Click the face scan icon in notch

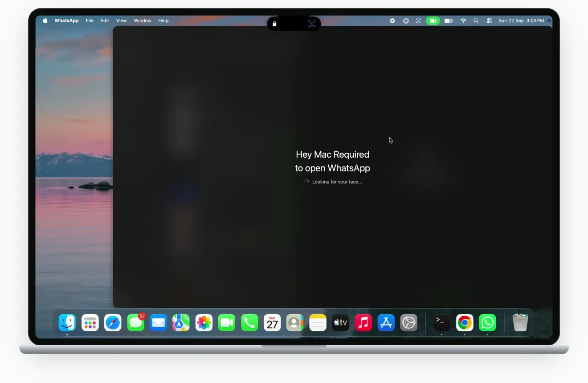coord(312,24)
